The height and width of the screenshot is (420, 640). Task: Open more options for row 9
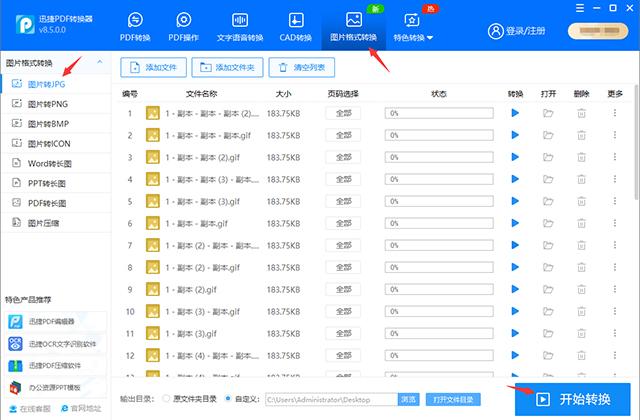point(615,289)
